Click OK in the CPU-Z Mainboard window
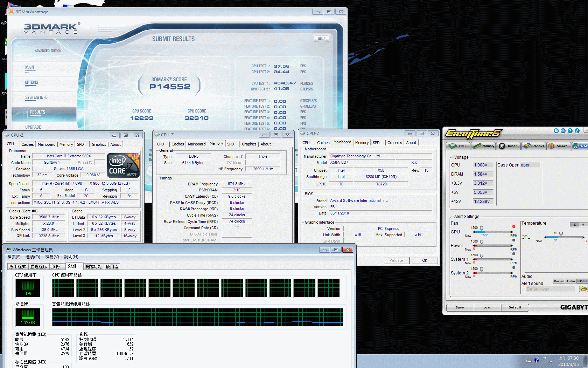Viewport: 588px width, 368px height. tap(425, 260)
